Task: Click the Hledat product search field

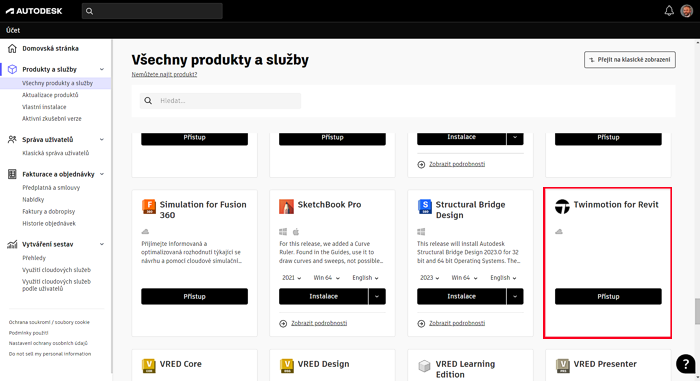Action: coord(221,101)
